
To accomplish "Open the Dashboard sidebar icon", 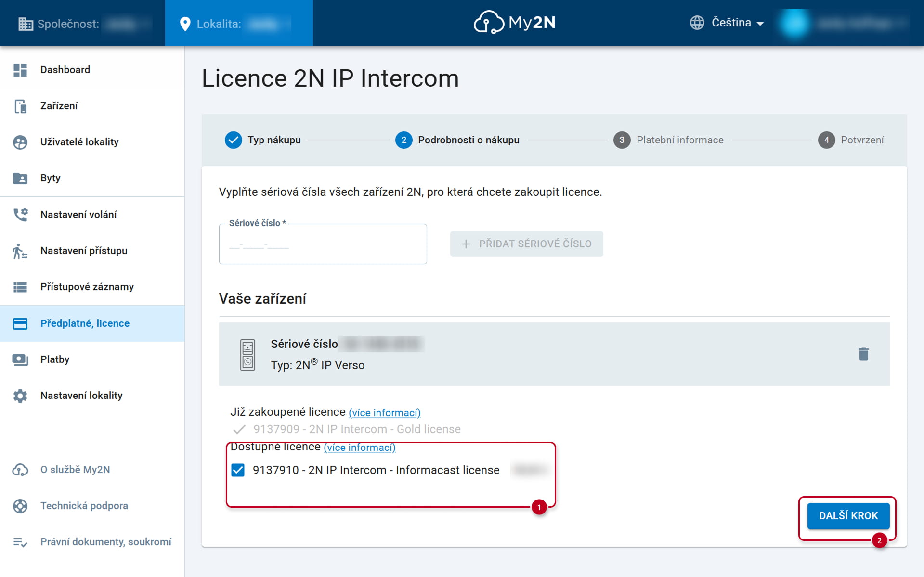I will click(x=20, y=70).
